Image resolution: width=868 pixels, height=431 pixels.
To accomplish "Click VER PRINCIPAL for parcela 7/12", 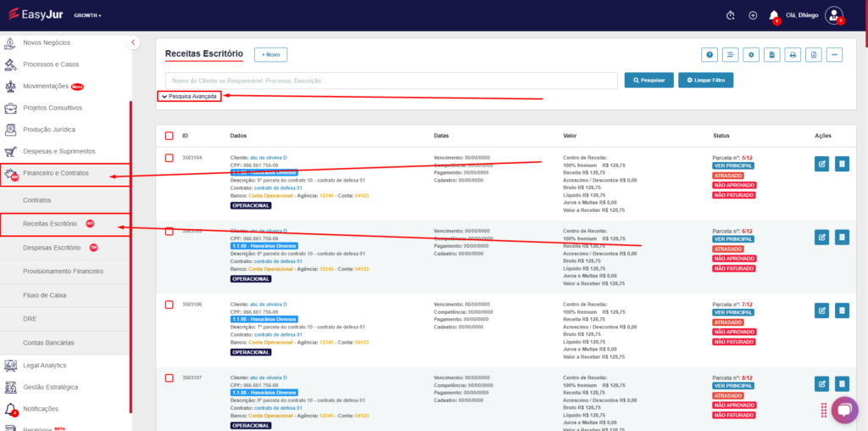I will click(x=733, y=312).
